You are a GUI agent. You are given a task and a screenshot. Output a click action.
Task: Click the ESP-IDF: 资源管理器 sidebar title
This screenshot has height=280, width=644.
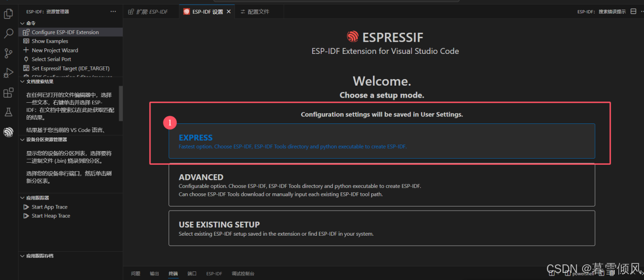47,12
